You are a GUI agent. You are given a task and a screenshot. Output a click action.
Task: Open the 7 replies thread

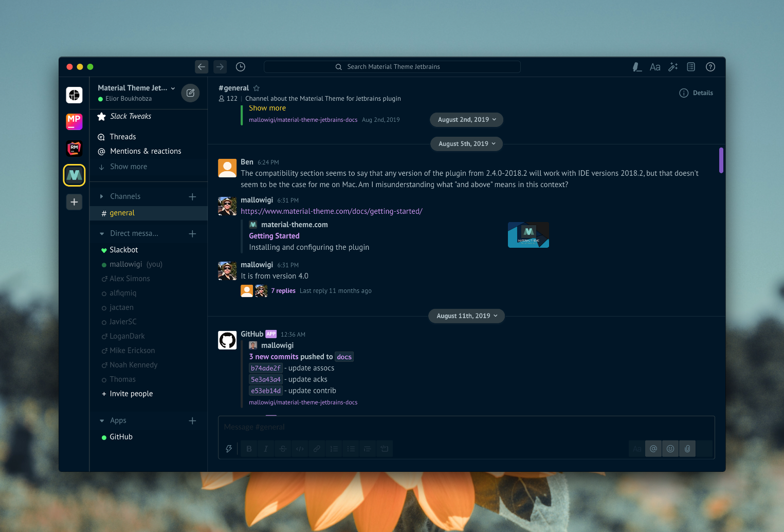coord(283,291)
